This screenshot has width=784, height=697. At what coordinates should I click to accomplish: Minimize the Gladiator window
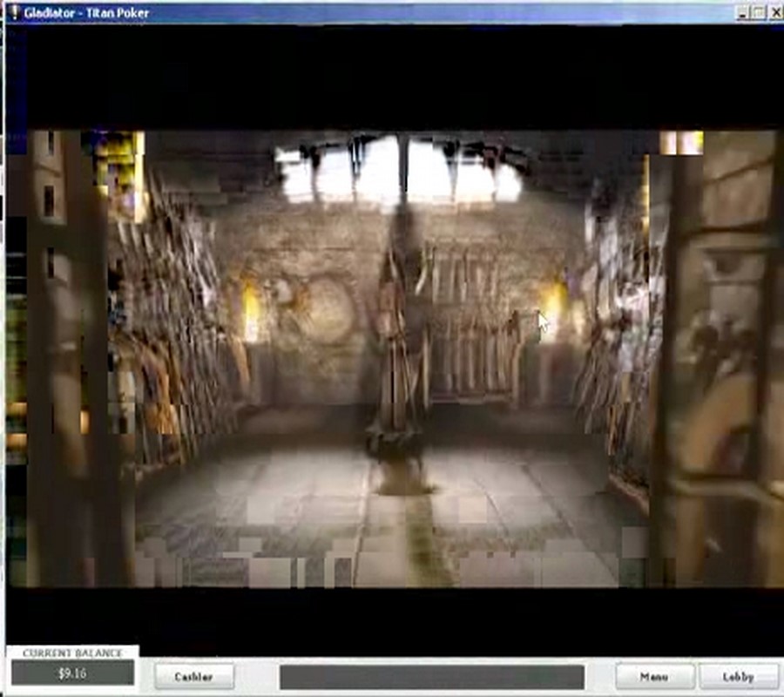pyautogui.click(x=742, y=12)
